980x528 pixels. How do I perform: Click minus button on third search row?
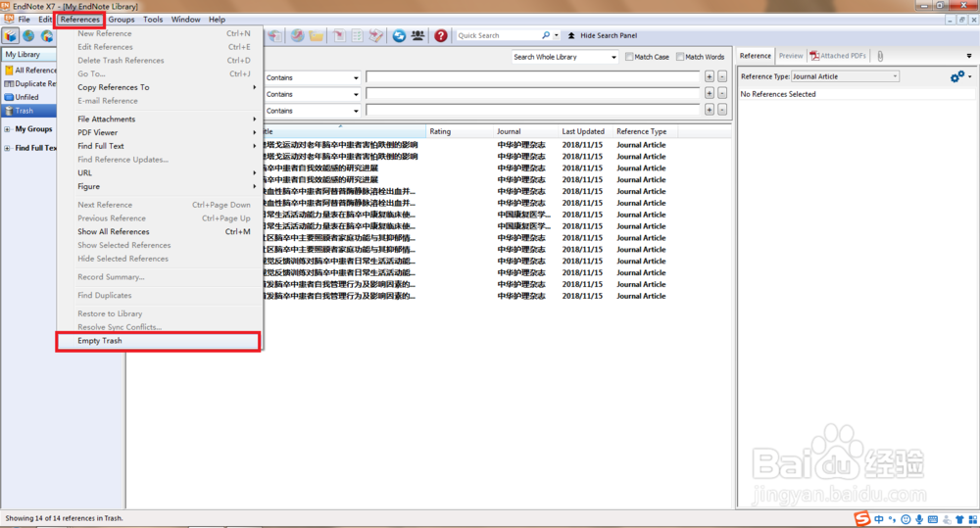pos(722,110)
